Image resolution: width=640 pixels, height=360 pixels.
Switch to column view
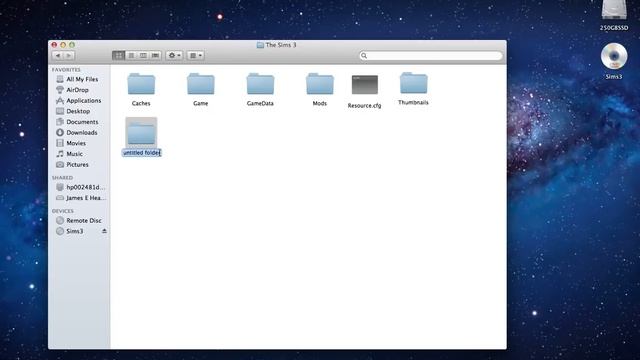click(x=143, y=56)
